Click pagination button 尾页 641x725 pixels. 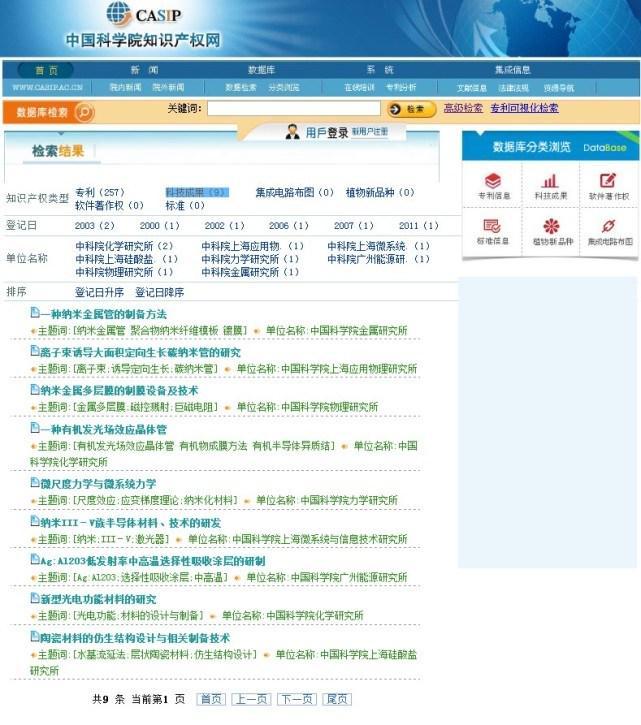click(337, 699)
